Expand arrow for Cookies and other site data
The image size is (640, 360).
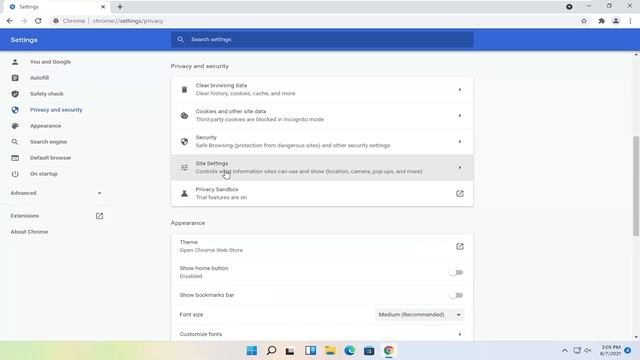(460, 116)
